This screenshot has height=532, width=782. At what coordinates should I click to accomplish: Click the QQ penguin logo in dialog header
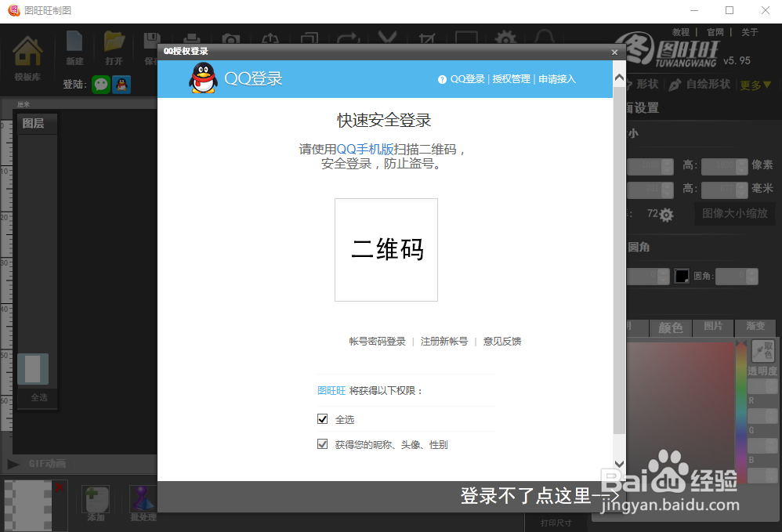coord(203,78)
